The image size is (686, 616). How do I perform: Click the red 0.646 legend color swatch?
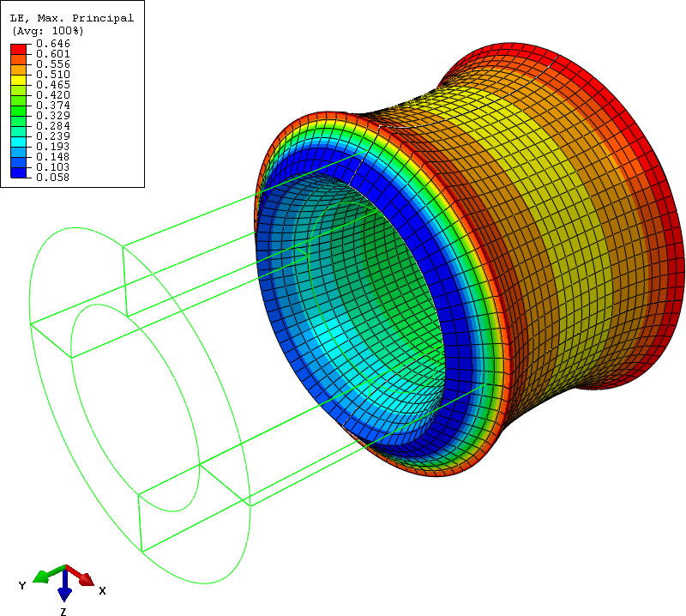pyautogui.click(x=18, y=49)
